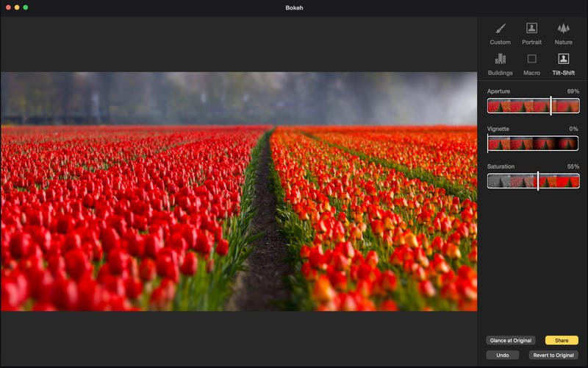This screenshot has height=368, width=588.
Task: Choose the Macro square preset icon
Action: 531,59
